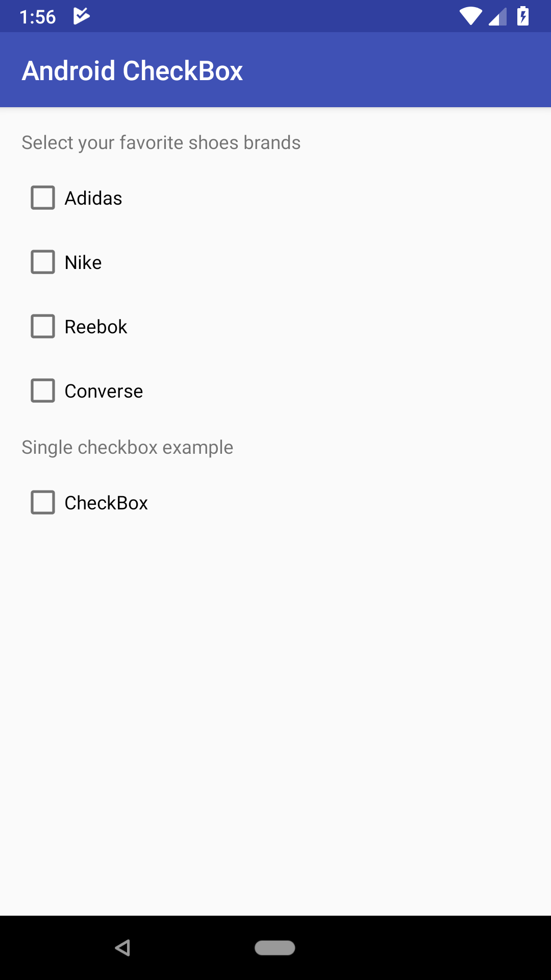Viewport: 551px width, 980px height.
Task: Click the Wi-Fi icon in the status bar
Action: [470, 16]
